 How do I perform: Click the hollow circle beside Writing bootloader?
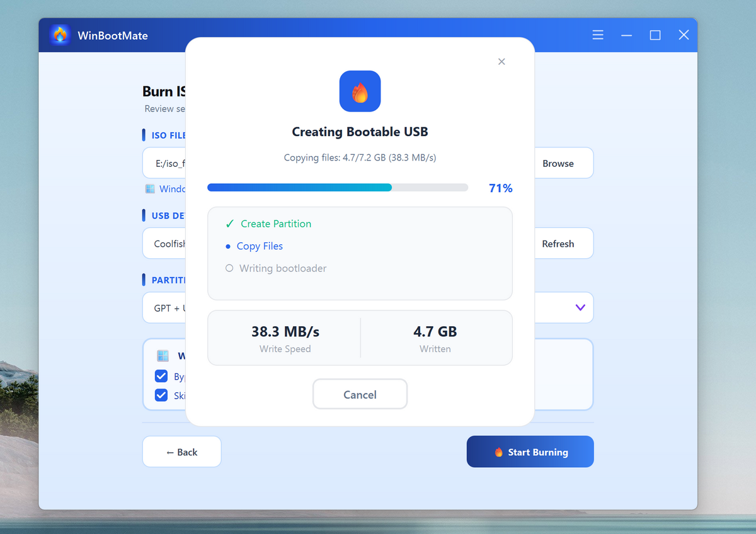[x=229, y=268]
